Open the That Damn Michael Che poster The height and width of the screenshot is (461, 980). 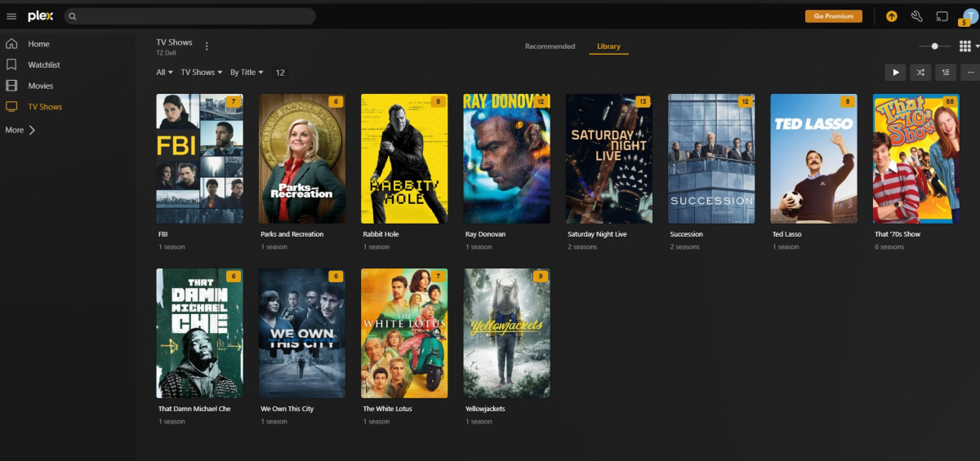(x=199, y=333)
